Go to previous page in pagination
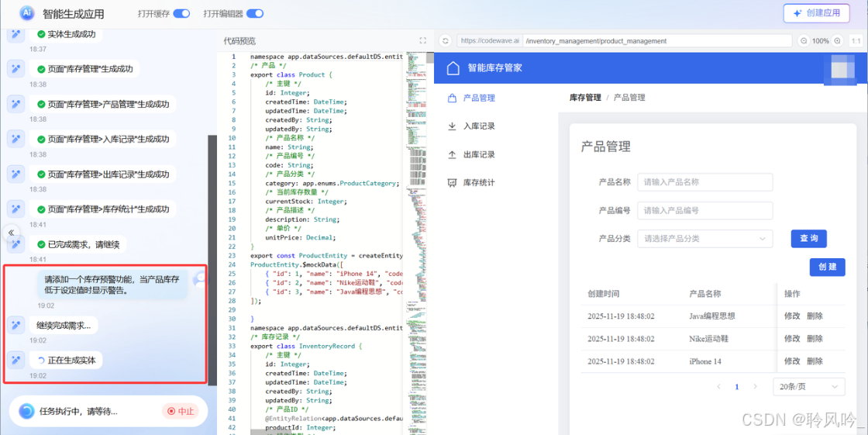The image size is (868, 435). click(718, 387)
